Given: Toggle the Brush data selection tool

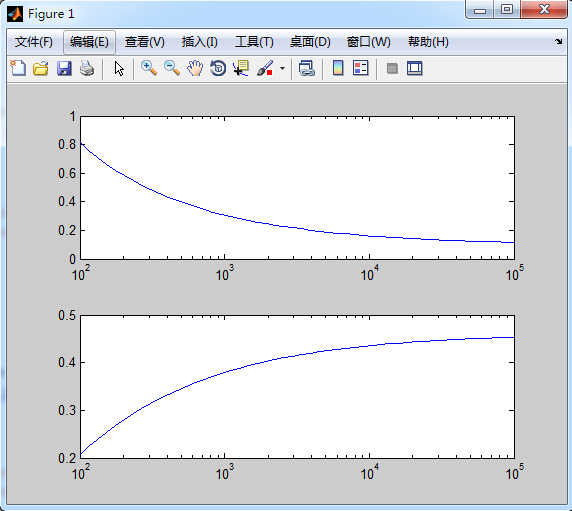Looking at the screenshot, I should coord(265,68).
